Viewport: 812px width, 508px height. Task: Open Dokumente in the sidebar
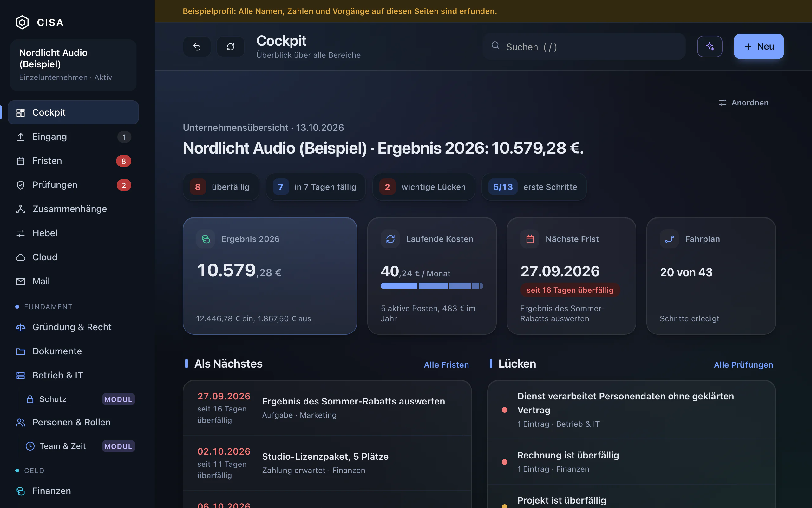[73, 351]
